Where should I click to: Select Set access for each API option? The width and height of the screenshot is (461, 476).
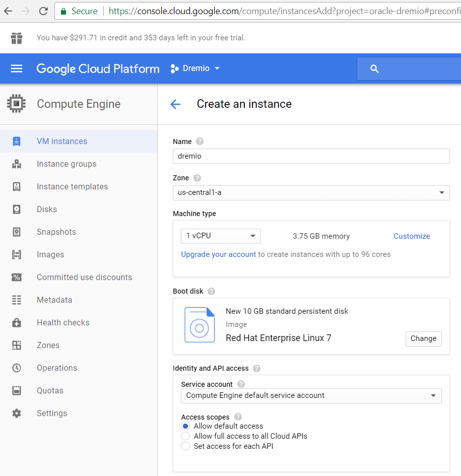coord(185,446)
